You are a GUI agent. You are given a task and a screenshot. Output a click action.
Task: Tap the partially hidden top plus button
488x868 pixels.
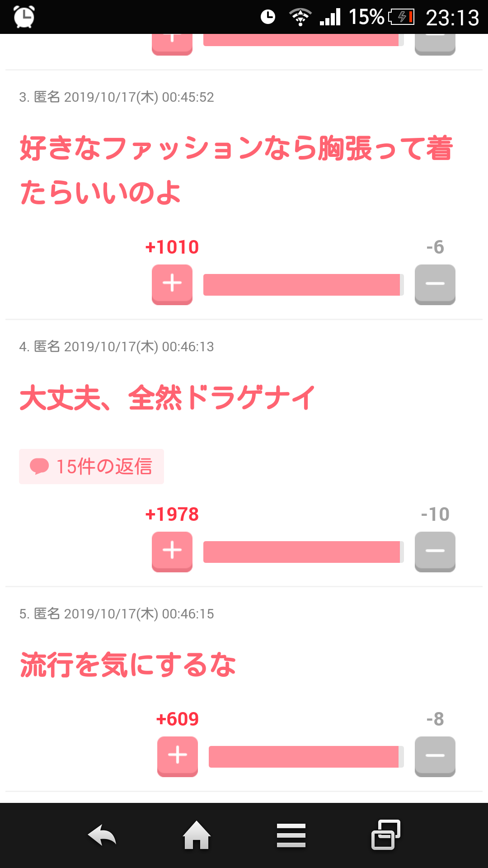[x=172, y=44]
